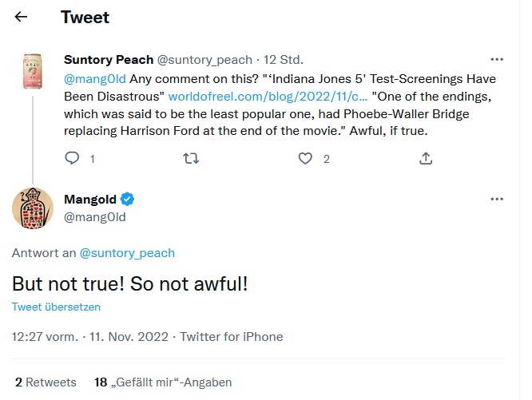View the 18 Gefällt mir-Angaben list
Image resolution: width=532 pixels, height=400 pixels.
(163, 382)
